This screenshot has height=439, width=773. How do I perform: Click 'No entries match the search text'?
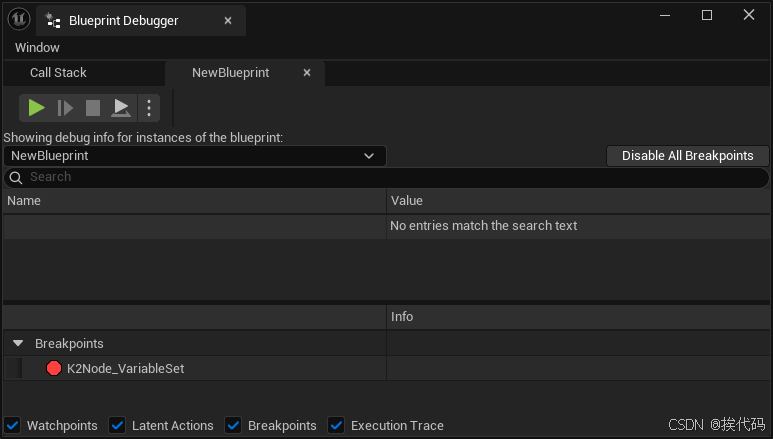(x=483, y=226)
